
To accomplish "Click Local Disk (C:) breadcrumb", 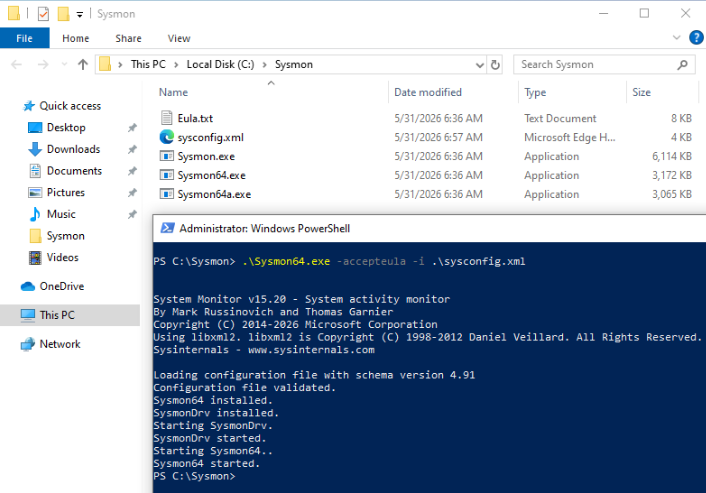I will (220, 64).
